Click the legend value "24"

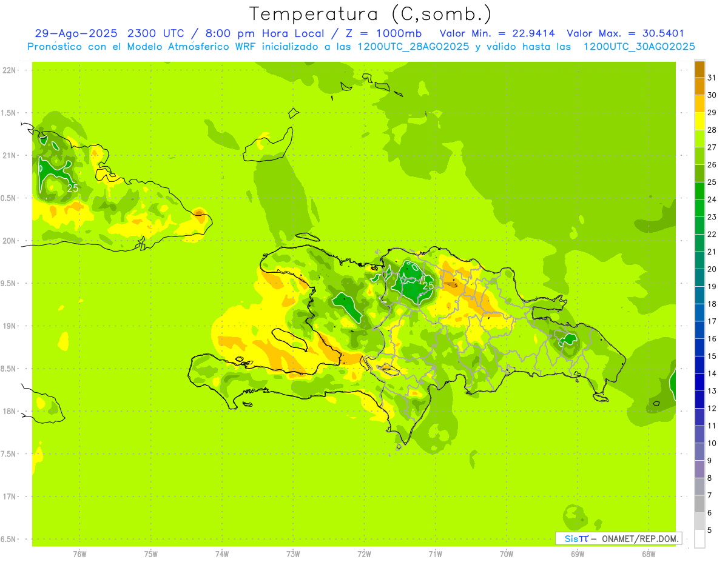[712, 199]
